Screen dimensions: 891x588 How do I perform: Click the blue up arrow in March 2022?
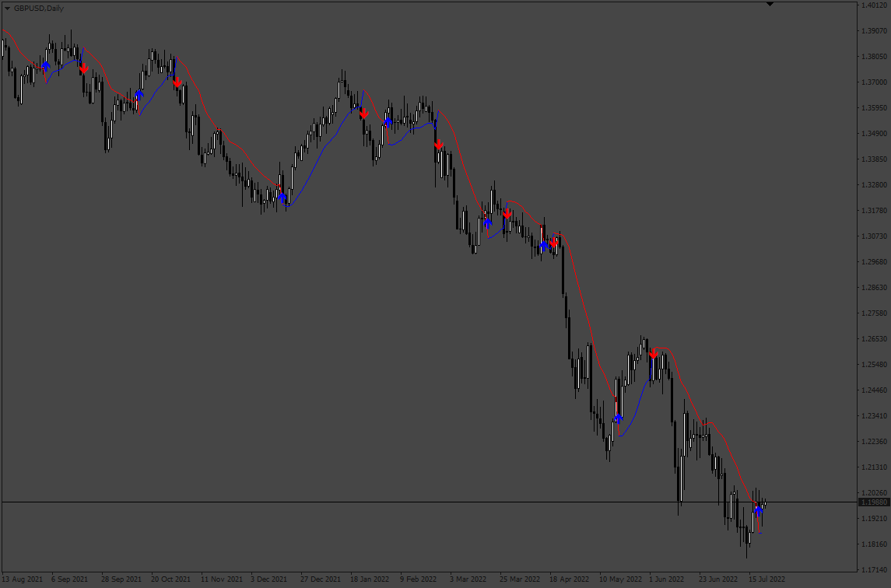click(x=488, y=222)
